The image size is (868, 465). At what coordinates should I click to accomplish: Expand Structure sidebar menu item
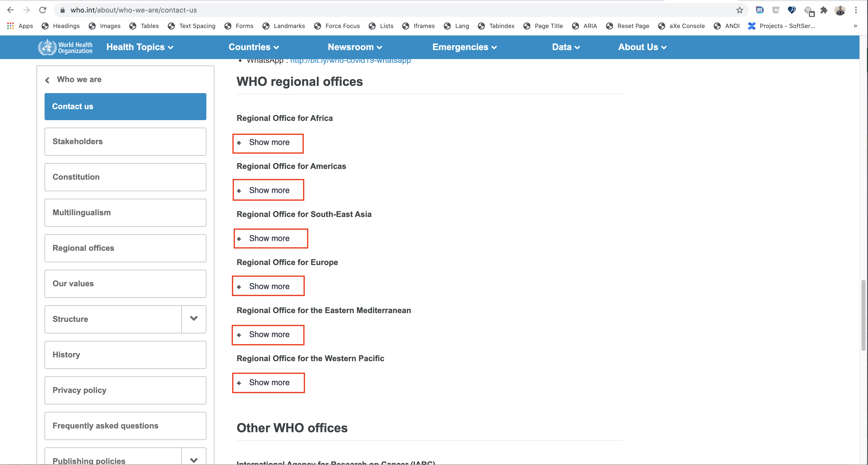point(194,319)
